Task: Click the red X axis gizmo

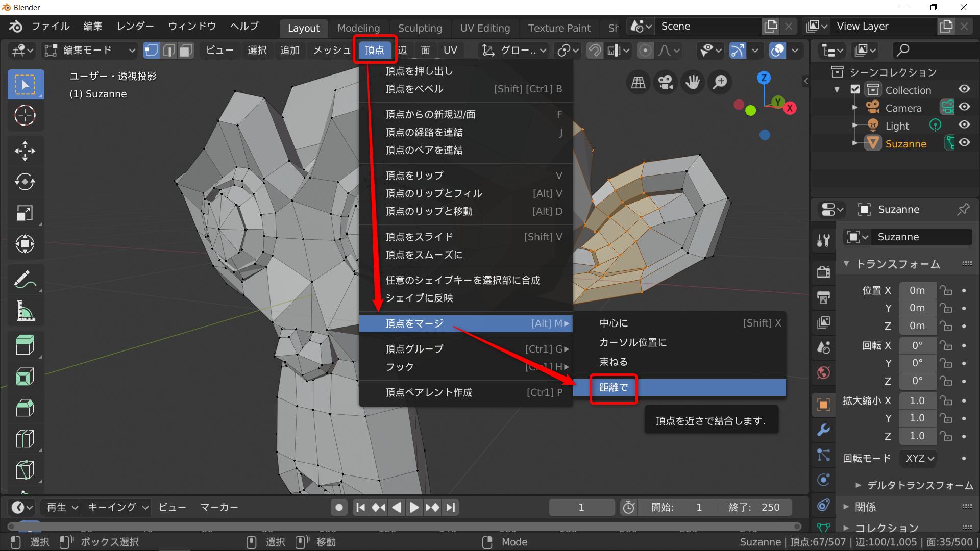Action: (790, 108)
